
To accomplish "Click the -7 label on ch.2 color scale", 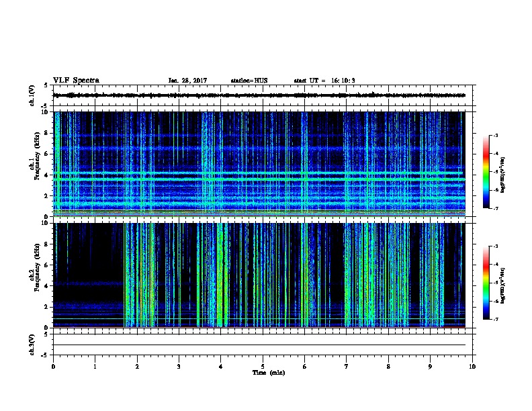I will 495,319.
